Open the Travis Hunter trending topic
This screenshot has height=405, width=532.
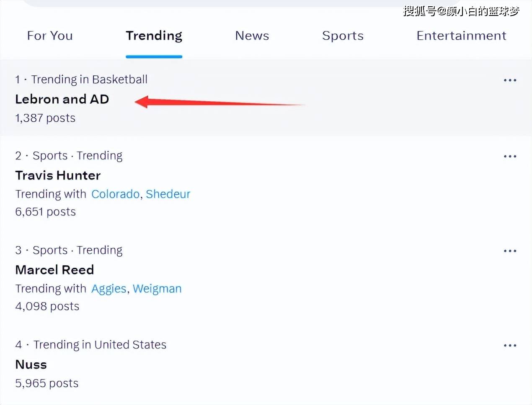point(58,175)
